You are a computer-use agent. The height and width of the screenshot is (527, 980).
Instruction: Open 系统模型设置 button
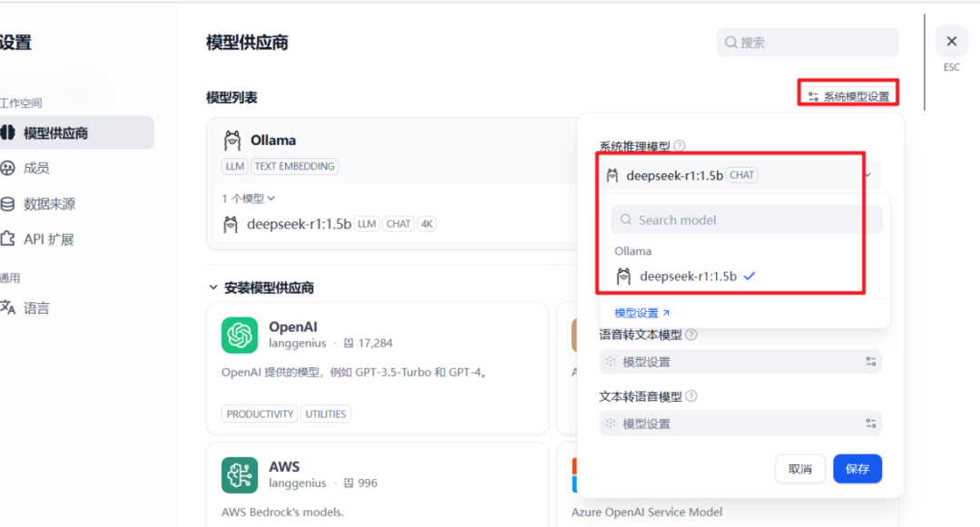click(x=848, y=96)
